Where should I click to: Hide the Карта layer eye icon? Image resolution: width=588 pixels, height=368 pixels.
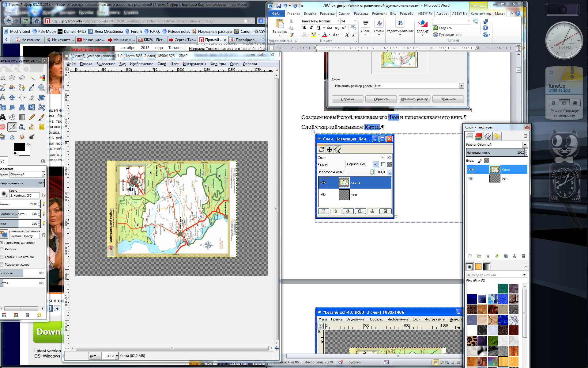pyautogui.click(x=471, y=169)
